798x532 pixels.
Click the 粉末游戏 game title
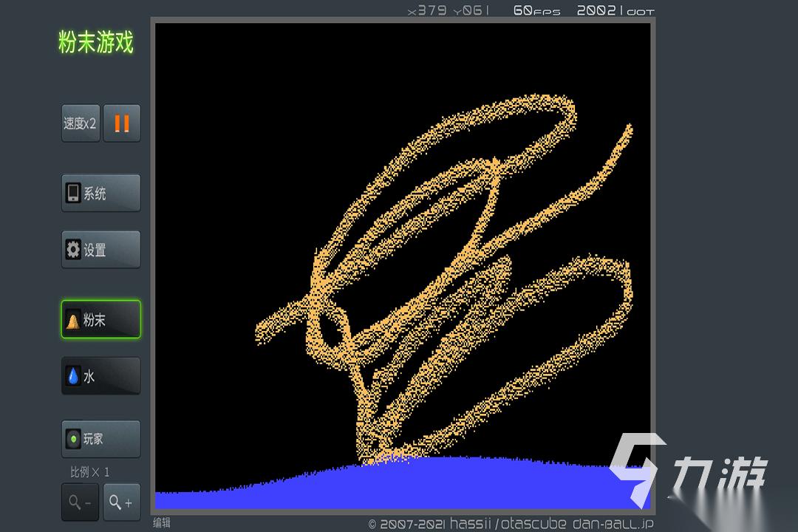95,41
